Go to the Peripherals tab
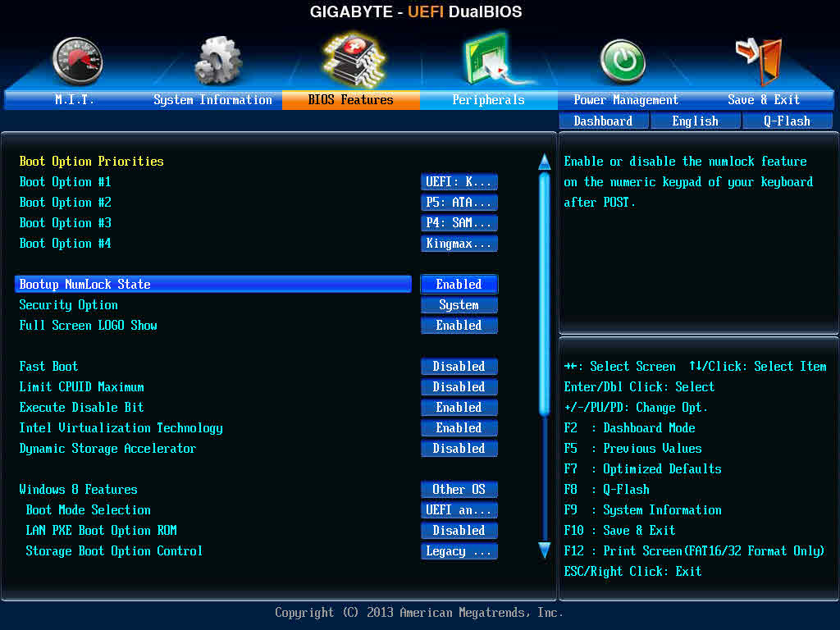Image resolution: width=840 pixels, height=630 pixels. coord(489,99)
